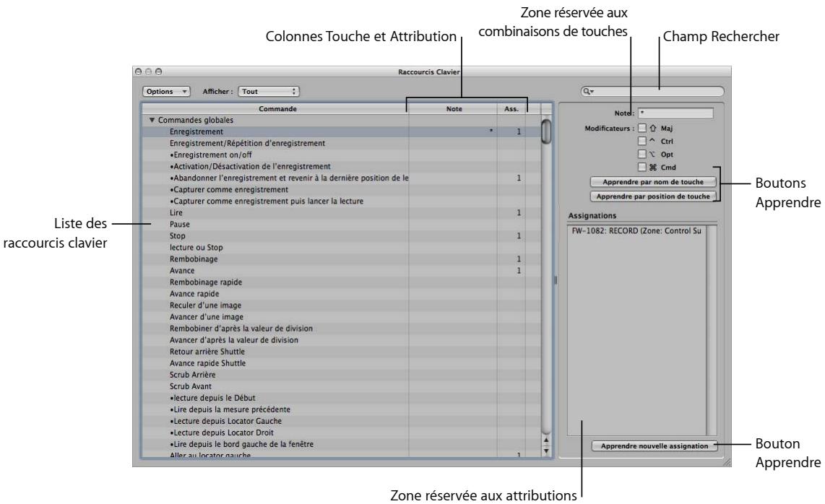This screenshot has height=504, width=825.
Task: Select •Abandonner l'enregistrement et revenir row
Action: pyautogui.click(x=341, y=178)
